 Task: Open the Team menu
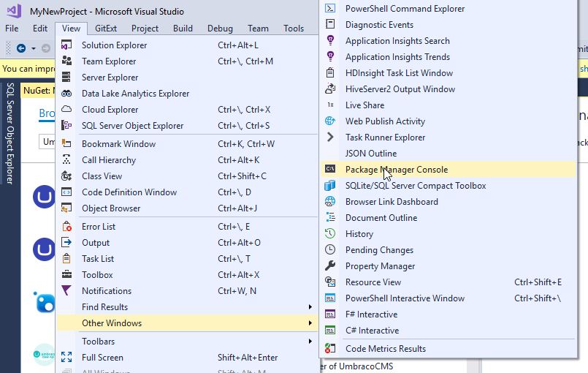[x=258, y=29]
